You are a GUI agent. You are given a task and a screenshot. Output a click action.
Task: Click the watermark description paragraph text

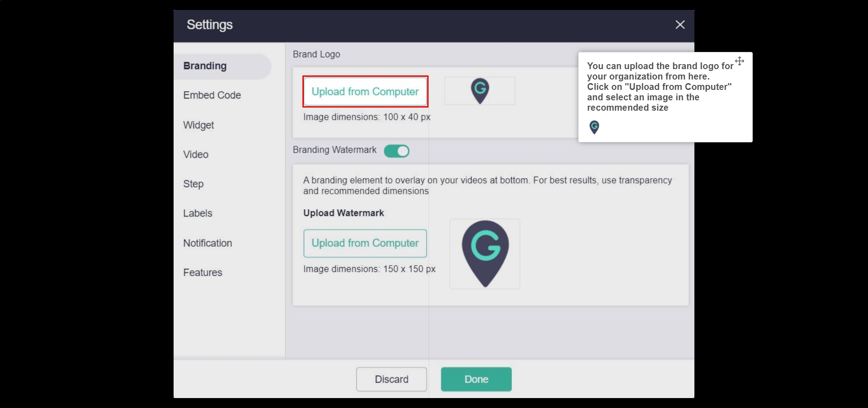coord(487,186)
